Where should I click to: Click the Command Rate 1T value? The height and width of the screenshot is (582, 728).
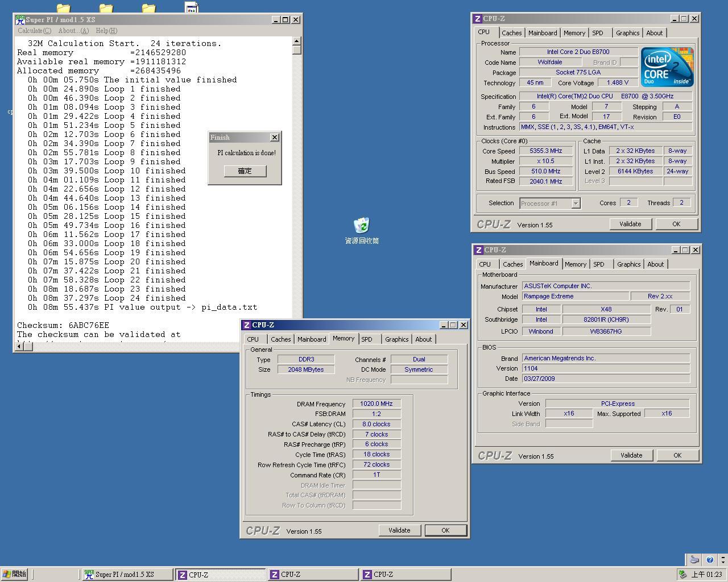click(x=377, y=475)
